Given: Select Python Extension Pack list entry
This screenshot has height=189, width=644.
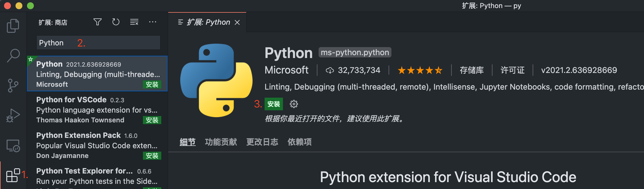Looking at the screenshot, I should [97, 145].
